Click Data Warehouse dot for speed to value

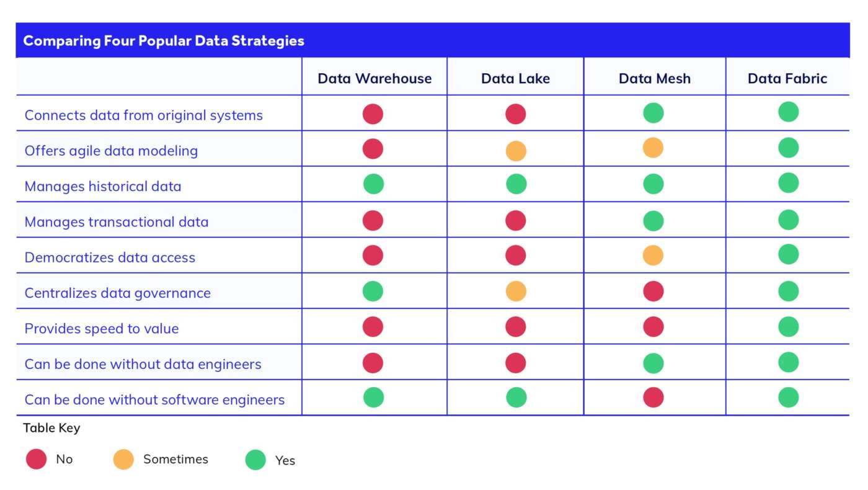coord(373,327)
